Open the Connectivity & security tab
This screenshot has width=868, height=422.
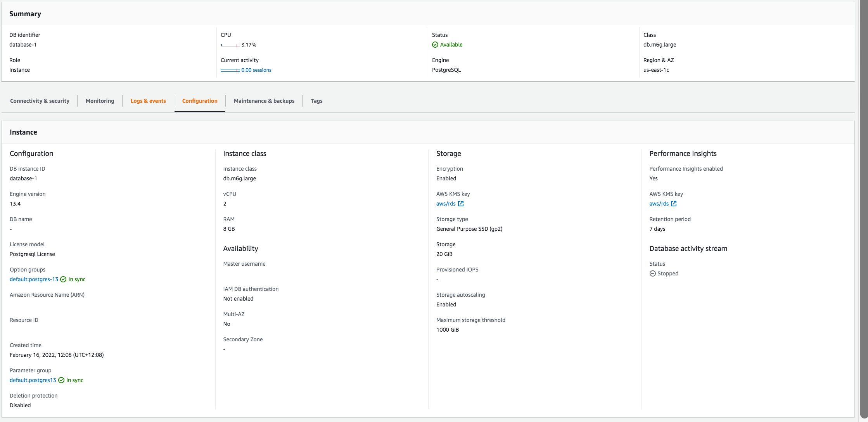pyautogui.click(x=40, y=101)
